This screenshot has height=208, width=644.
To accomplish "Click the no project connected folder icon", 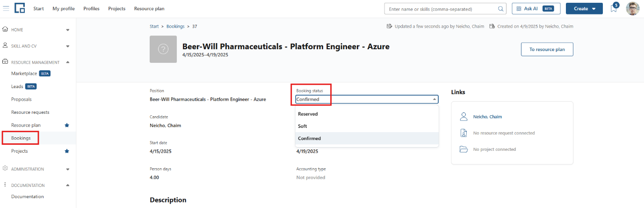I will 463,149.
